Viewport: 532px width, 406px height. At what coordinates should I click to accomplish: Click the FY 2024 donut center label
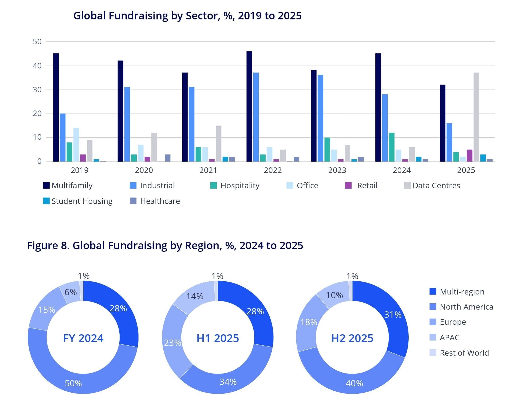[x=83, y=338]
